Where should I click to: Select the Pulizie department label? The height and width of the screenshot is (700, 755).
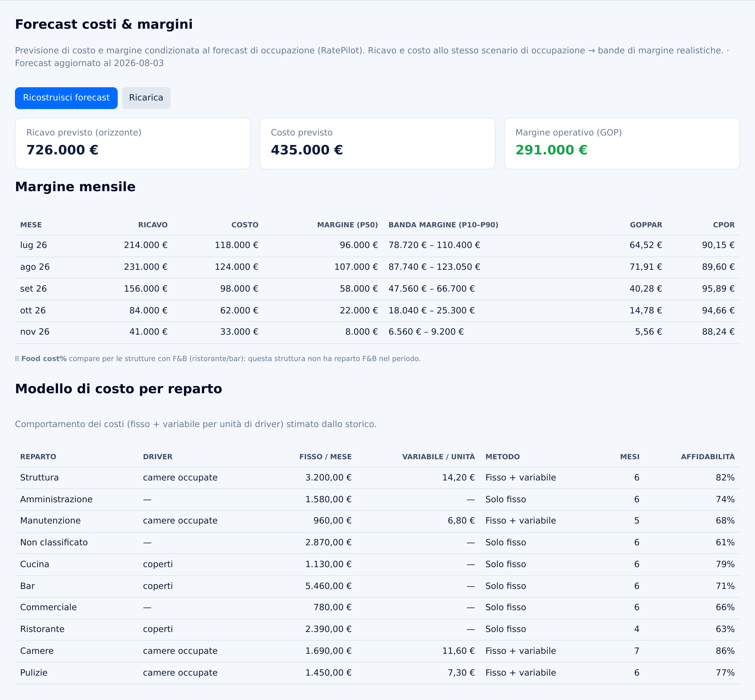click(x=34, y=673)
